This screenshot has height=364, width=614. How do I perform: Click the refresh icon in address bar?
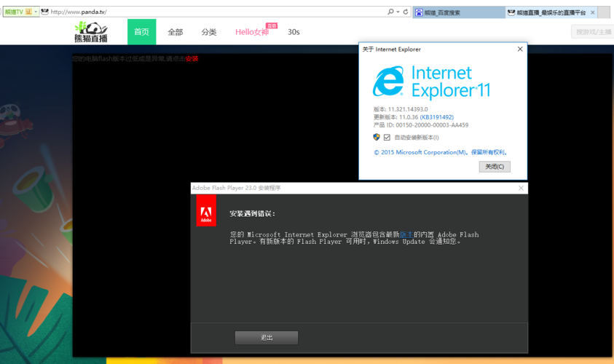(x=406, y=12)
